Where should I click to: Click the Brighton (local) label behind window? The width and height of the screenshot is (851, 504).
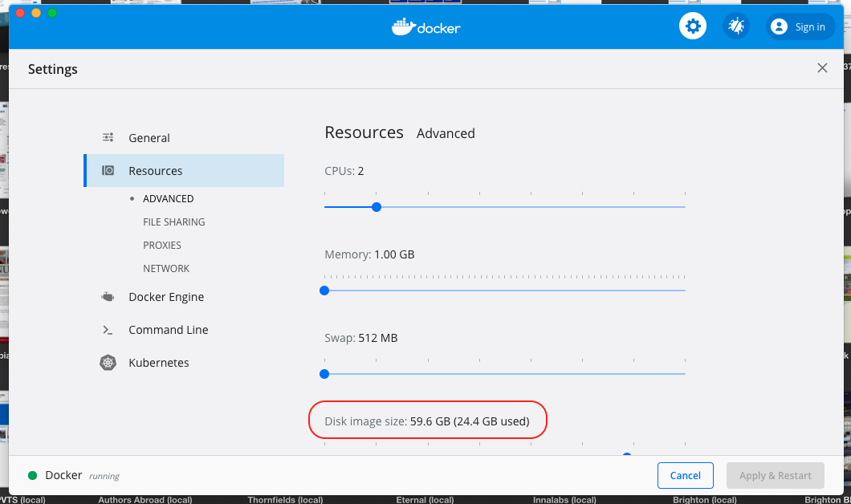pyautogui.click(x=704, y=500)
